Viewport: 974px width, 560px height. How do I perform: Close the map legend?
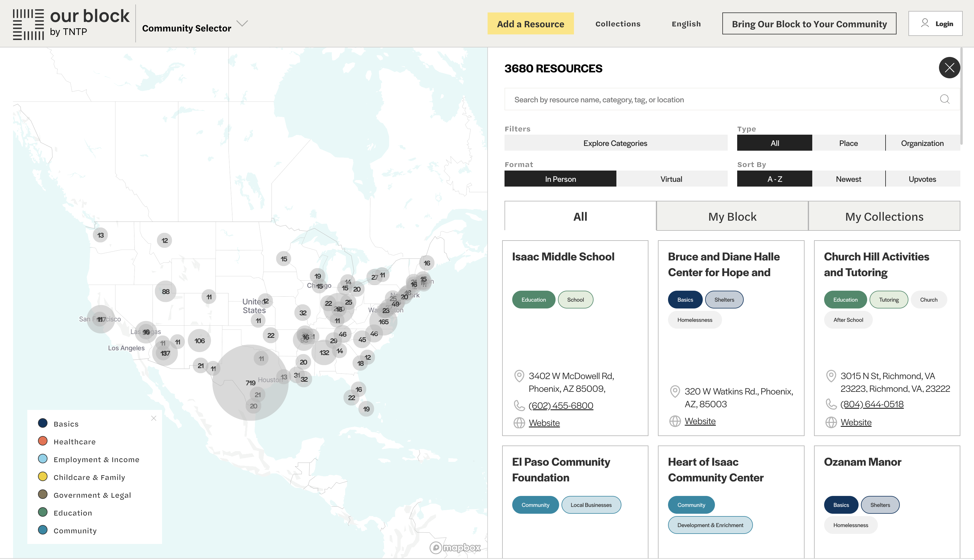tap(153, 418)
